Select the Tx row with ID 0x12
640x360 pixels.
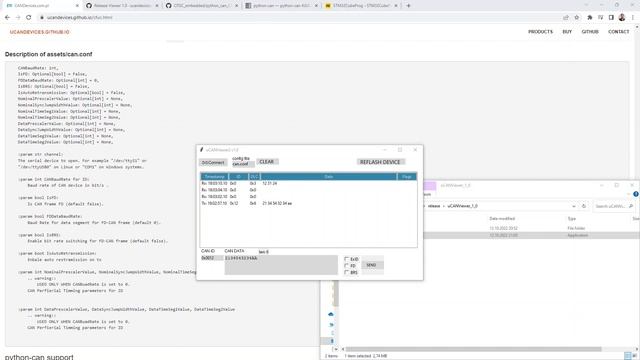pyautogui.click(x=309, y=203)
